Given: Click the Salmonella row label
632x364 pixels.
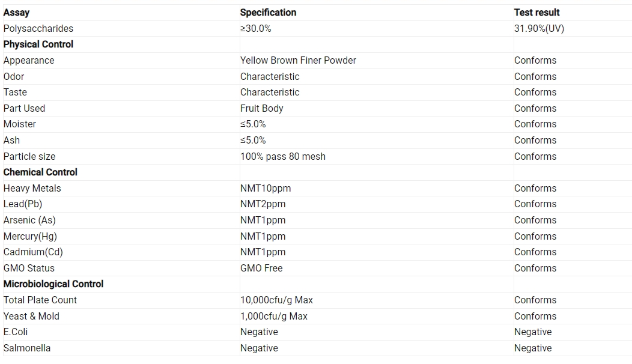Looking at the screenshot, I should pos(27,348).
